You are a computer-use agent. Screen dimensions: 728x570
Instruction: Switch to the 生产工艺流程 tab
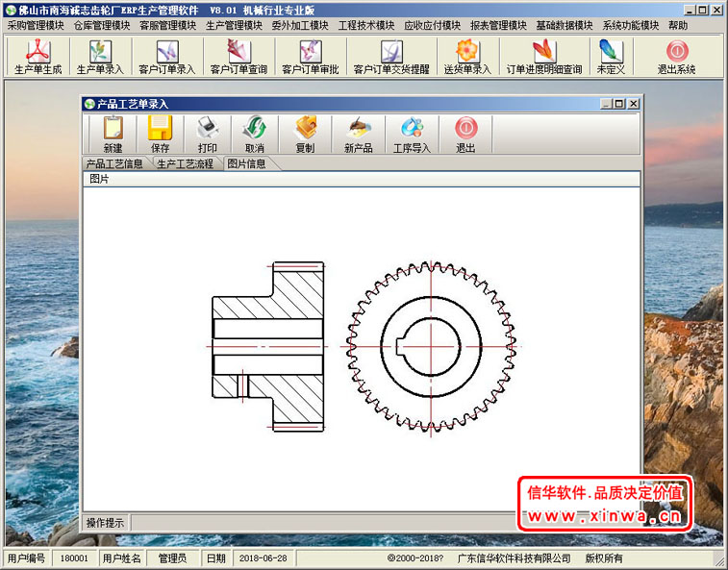pyautogui.click(x=186, y=163)
